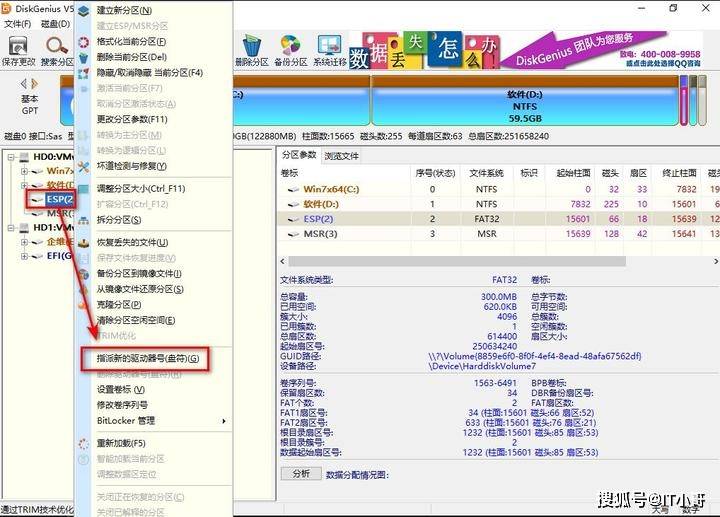Select 清除分区空闲空间(E) menu entry
Viewport: 720px width, 517px height.
(136, 320)
